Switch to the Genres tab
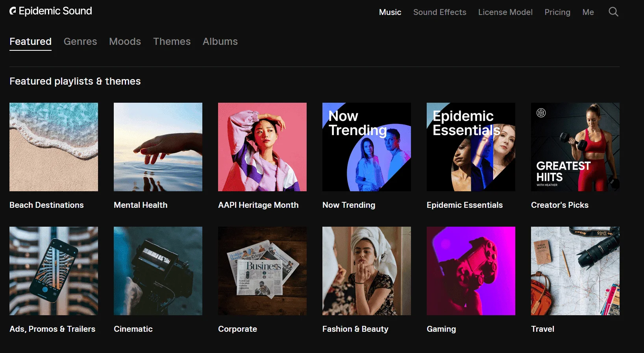 (80, 41)
